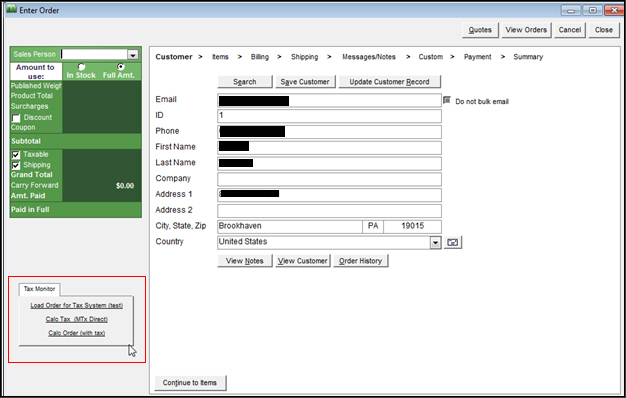Click the Quotes button

coord(480,30)
